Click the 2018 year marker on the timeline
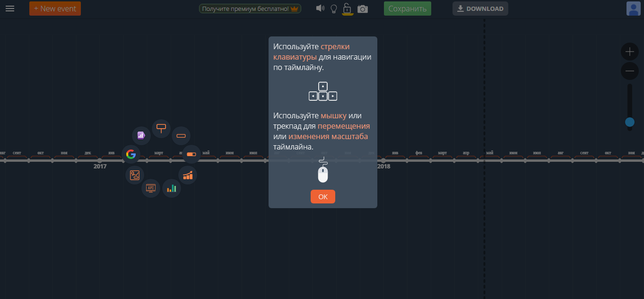Image resolution: width=644 pixels, height=299 pixels. point(383,166)
